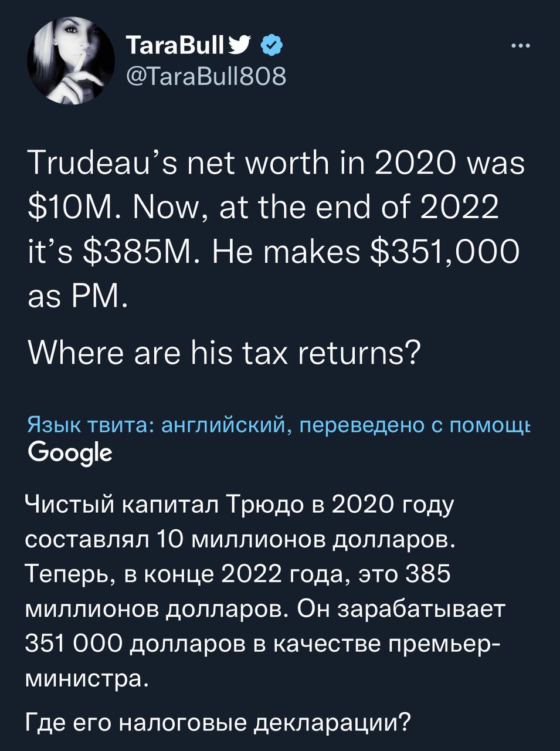
Task: Click the Google logo under translation notice
Action: point(69,453)
